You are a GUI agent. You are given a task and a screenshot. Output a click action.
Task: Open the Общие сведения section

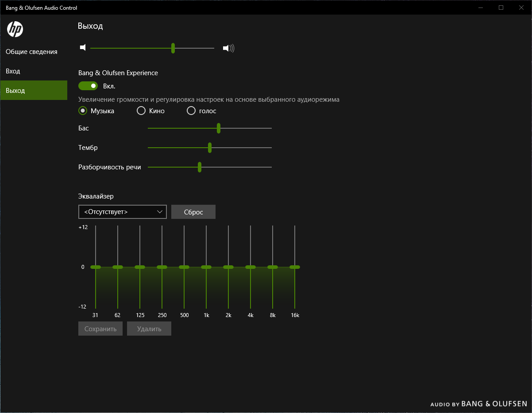coord(31,52)
